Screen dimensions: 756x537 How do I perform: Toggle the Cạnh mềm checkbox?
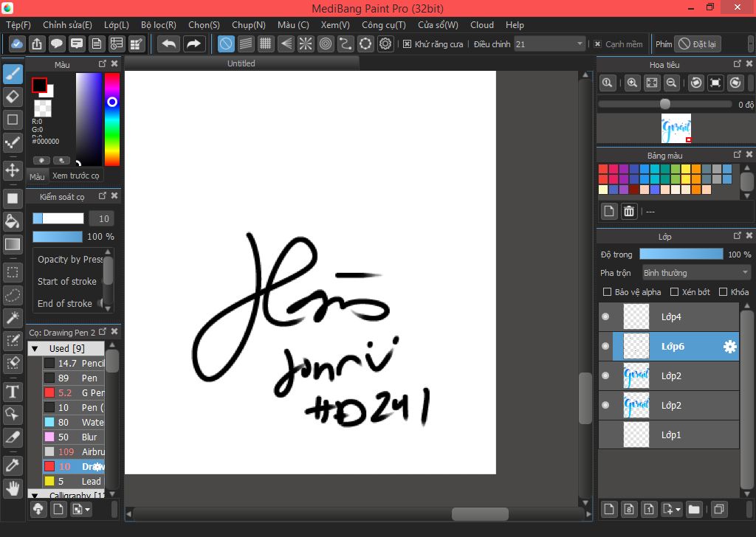pyautogui.click(x=597, y=44)
